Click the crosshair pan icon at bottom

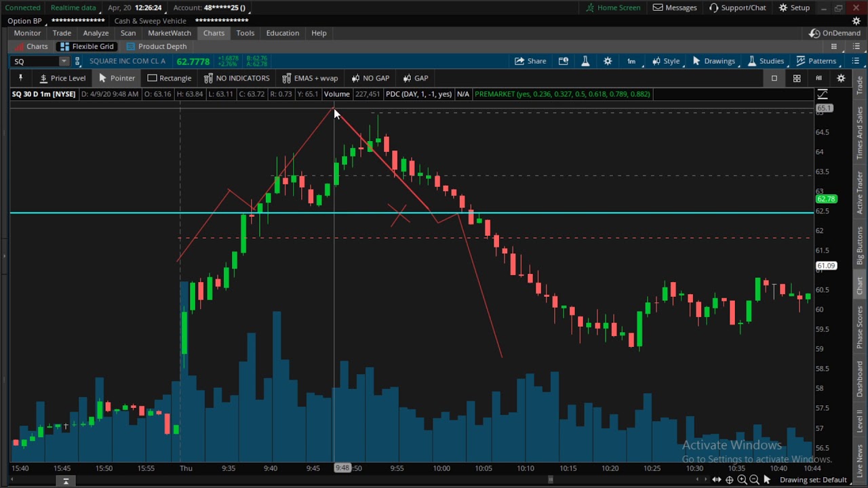pos(730,480)
